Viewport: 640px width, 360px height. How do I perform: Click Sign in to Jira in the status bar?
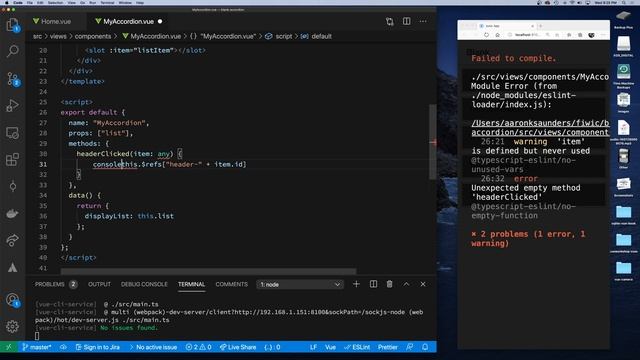pyautogui.click(x=98, y=347)
